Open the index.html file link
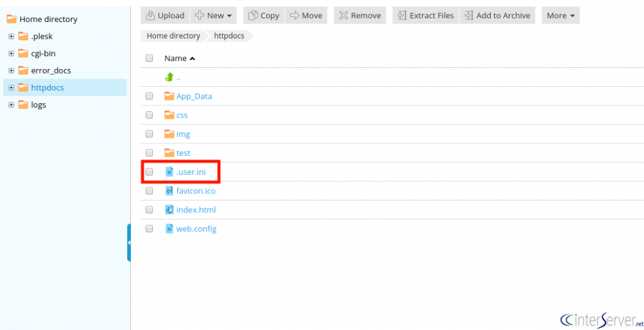Viewport: 644px width, 330px height. (196, 210)
